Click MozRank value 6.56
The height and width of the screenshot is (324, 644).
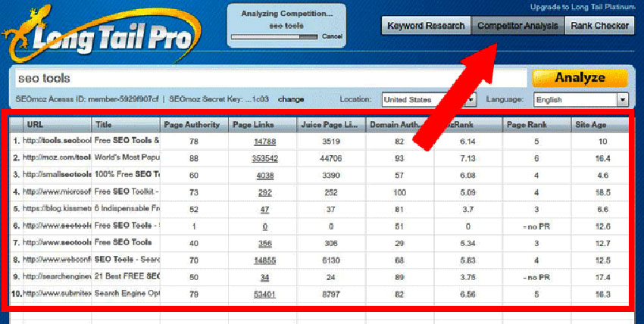(x=467, y=294)
